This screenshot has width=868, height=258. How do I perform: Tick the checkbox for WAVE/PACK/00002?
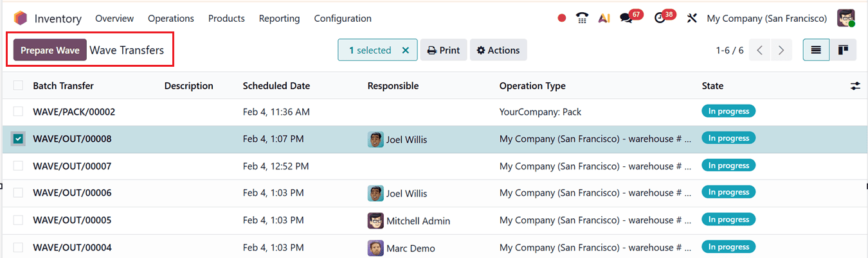pyautogui.click(x=19, y=112)
